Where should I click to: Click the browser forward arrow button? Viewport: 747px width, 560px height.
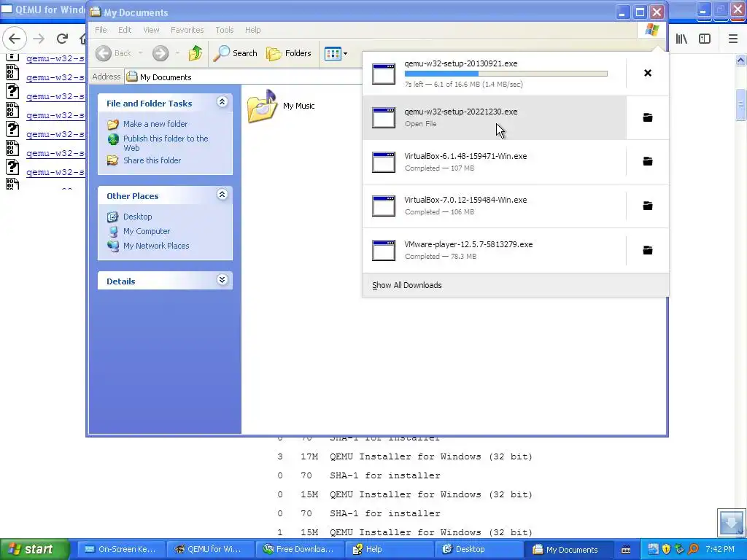tap(39, 39)
